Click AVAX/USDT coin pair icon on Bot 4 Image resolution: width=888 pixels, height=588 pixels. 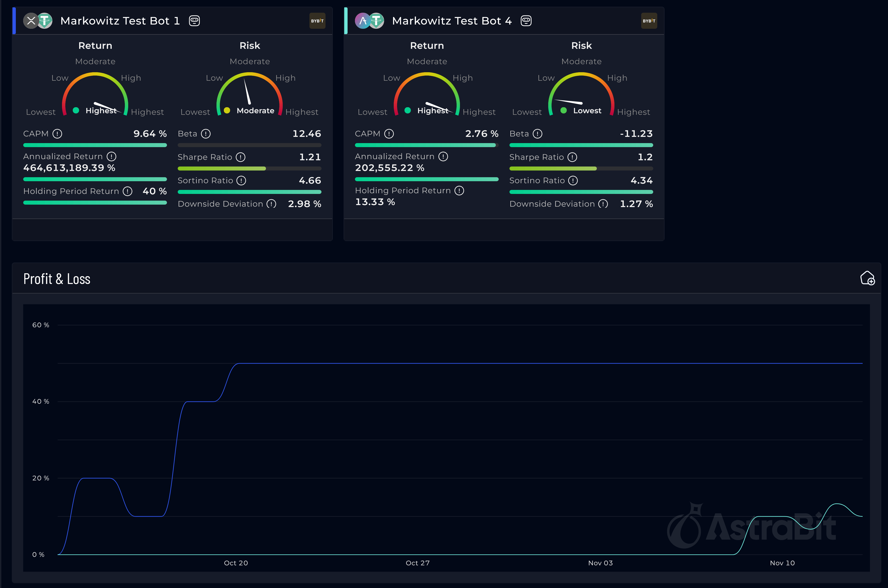[x=369, y=21]
